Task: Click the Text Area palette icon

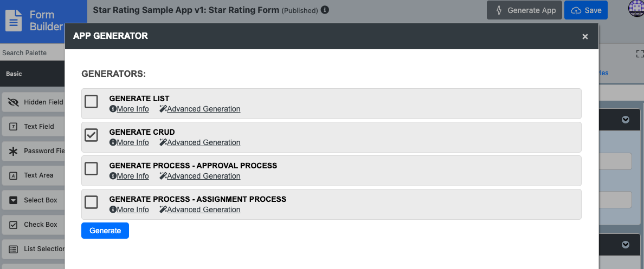Action: [14, 175]
